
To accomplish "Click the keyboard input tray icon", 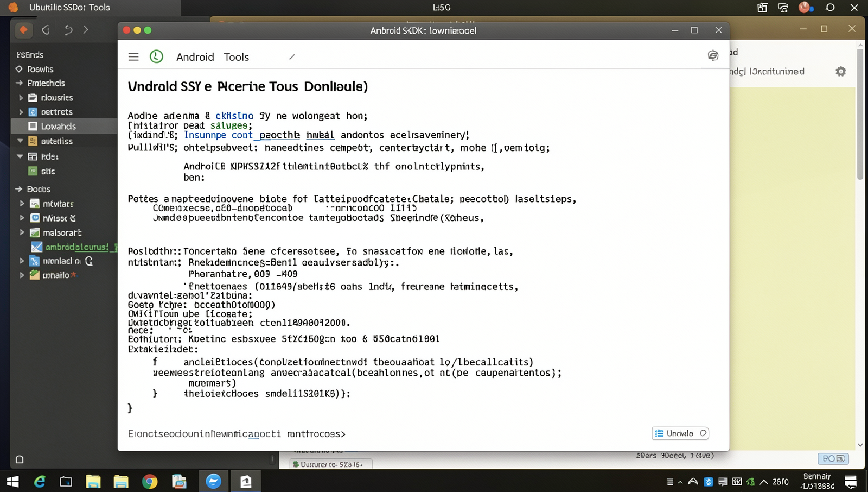I will [737, 482].
